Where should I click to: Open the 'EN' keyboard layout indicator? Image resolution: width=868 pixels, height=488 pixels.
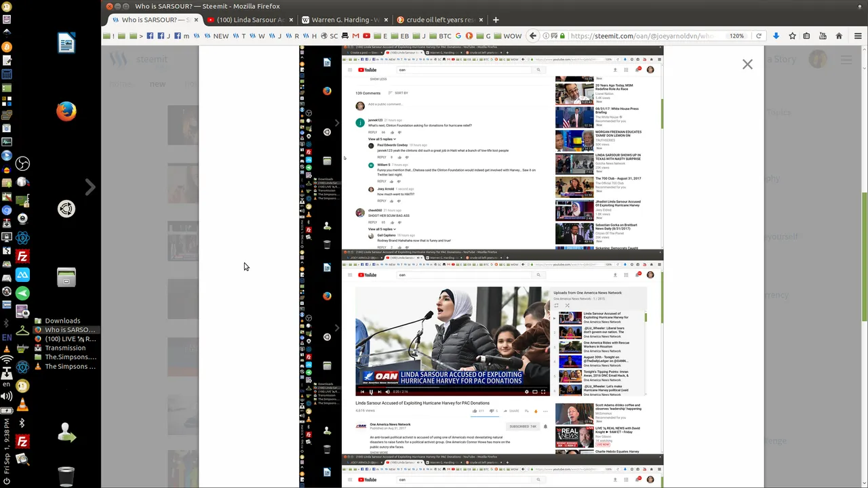coord(7,337)
